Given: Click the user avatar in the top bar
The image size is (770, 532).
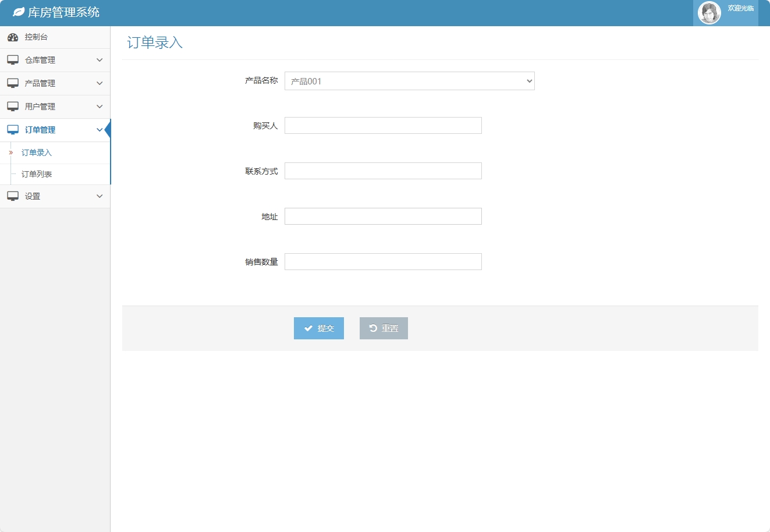Looking at the screenshot, I should (x=709, y=12).
